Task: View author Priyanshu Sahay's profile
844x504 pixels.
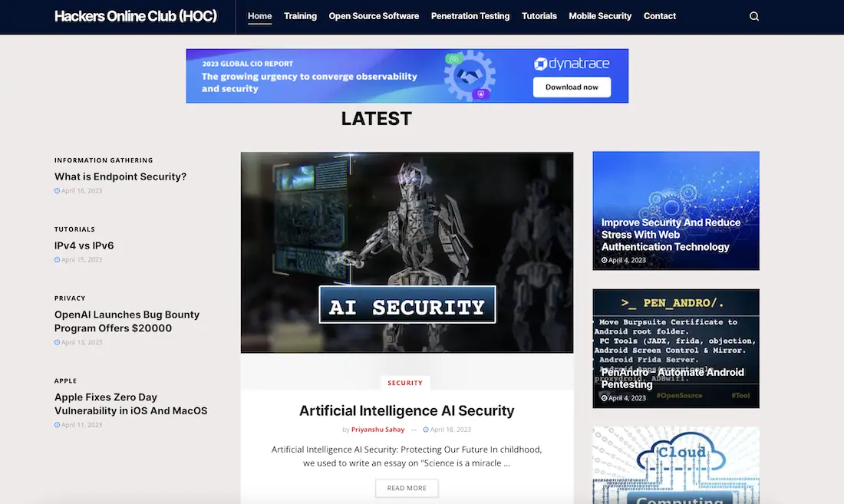Action: (x=377, y=430)
